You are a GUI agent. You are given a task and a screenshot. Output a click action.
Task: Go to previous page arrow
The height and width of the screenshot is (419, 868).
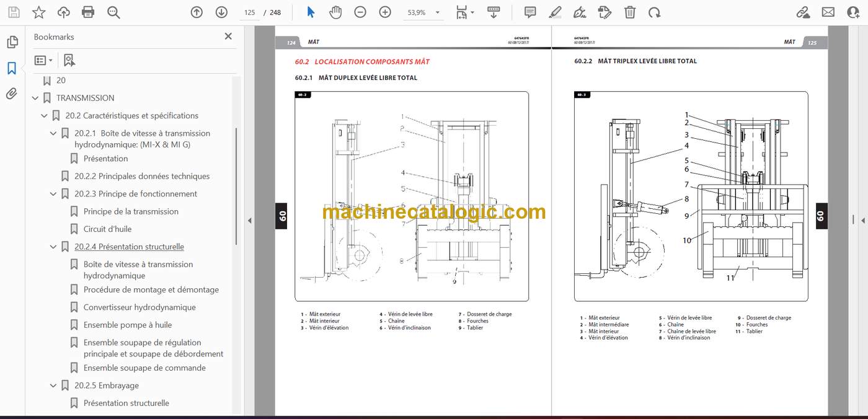pyautogui.click(x=197, y=12)
